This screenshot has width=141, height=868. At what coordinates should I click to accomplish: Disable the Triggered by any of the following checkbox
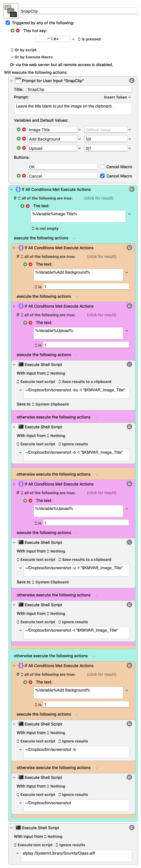8,23
